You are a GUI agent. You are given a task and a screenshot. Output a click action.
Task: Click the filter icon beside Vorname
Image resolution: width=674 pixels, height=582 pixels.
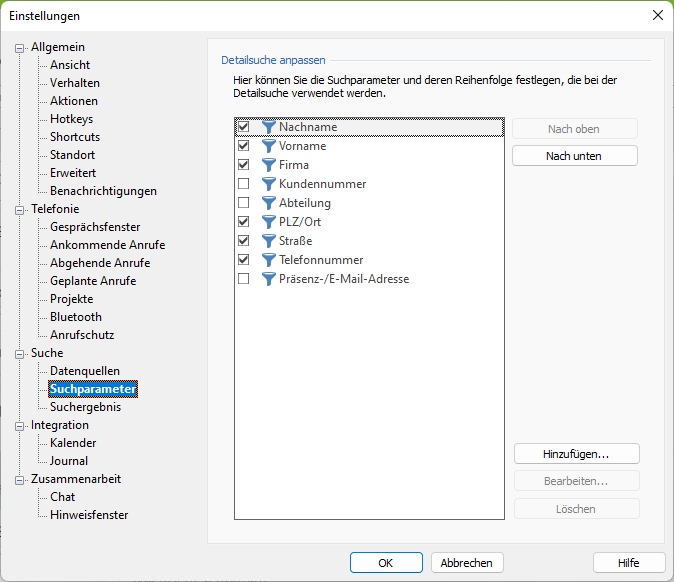[268, 146]
